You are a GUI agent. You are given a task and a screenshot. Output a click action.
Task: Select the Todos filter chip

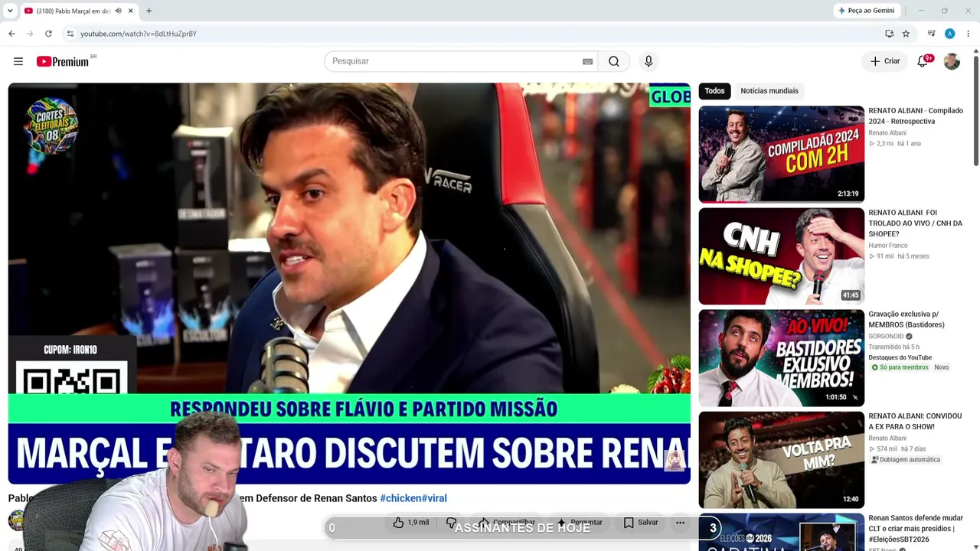pyautogui.click(x=714, y=91)
